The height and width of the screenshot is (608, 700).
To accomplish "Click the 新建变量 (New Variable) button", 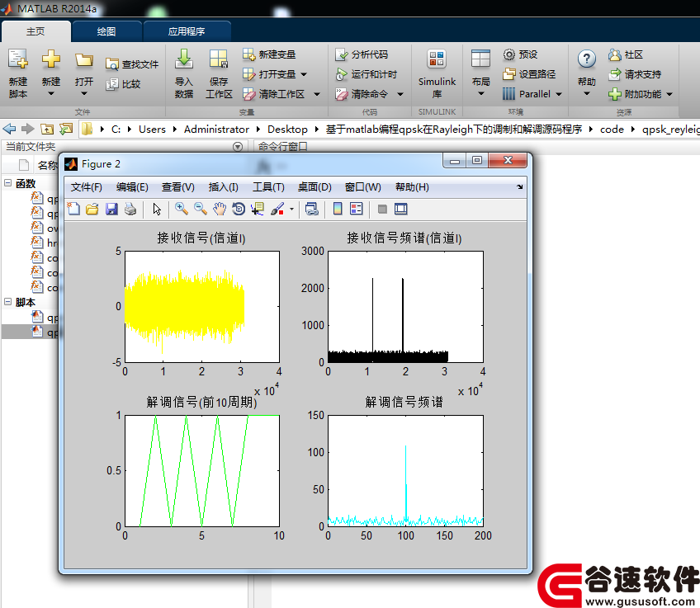I will point(269,54).
